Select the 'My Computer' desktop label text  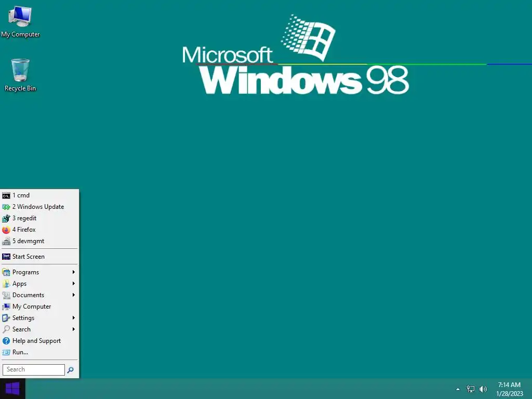click(x=20, y=34)
